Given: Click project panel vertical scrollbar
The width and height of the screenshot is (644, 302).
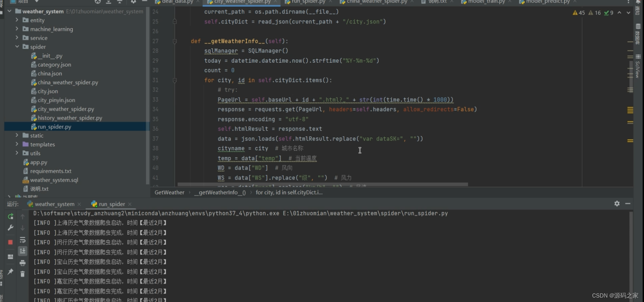Looking at the screenshot, I should click(148, 96).
